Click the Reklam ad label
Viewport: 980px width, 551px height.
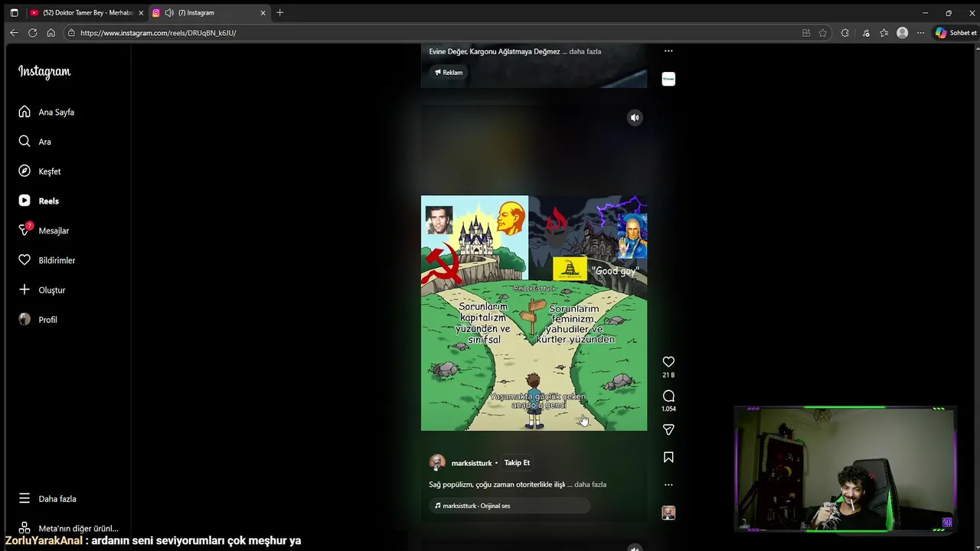pos(449,72)
